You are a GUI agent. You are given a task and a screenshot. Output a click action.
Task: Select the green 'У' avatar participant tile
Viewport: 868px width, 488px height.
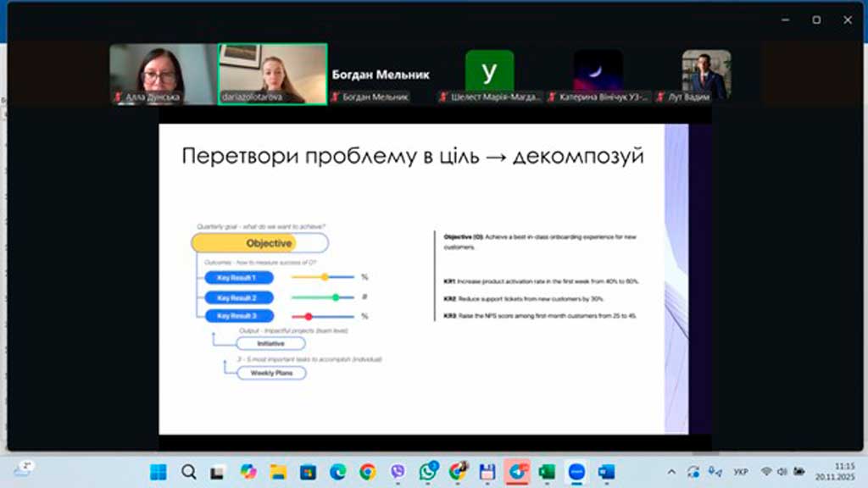click(x=489, y=75)
